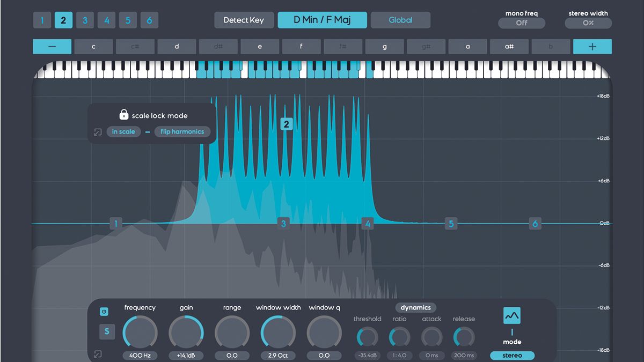The height and width of the screenshot is (362, 644).
Task: Open the D Min / F Maj key selector
Action: [x=322, y=20]
